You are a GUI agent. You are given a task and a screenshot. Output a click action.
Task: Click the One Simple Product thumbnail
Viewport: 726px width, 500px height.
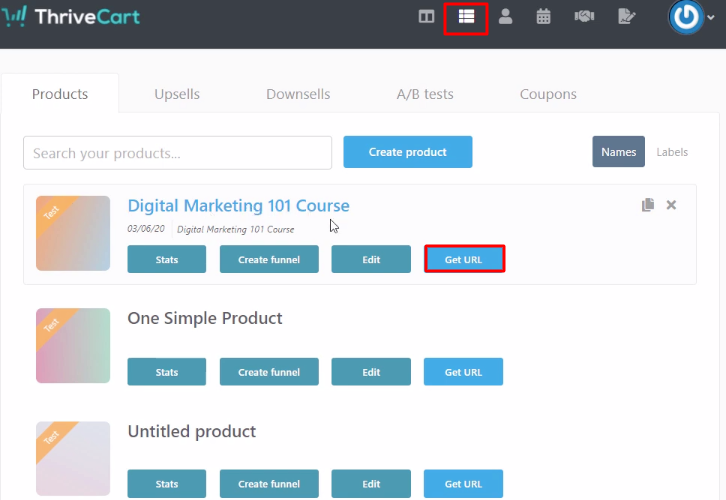click(x=73, y=346)
